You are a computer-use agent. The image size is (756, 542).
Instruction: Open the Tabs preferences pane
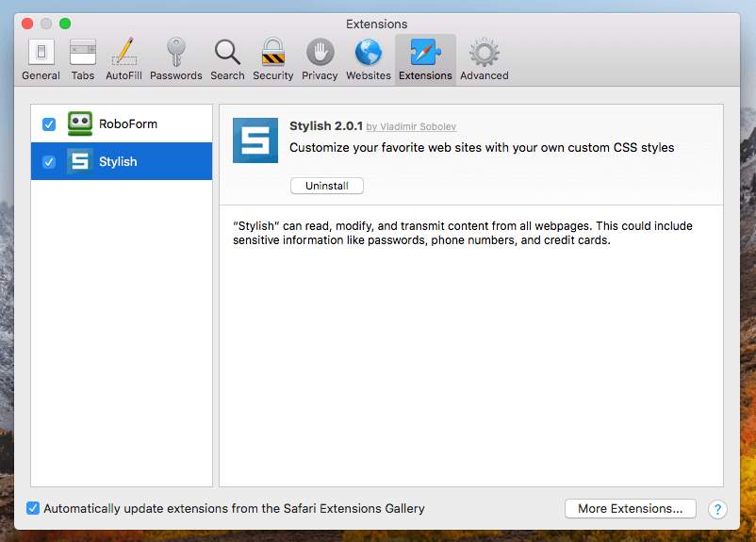(82, 59)
